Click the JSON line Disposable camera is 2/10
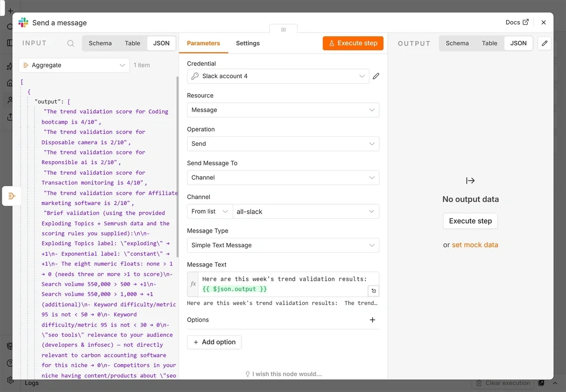Image resolution: width=566 pixels, height=392 pixels. (93, 137)
